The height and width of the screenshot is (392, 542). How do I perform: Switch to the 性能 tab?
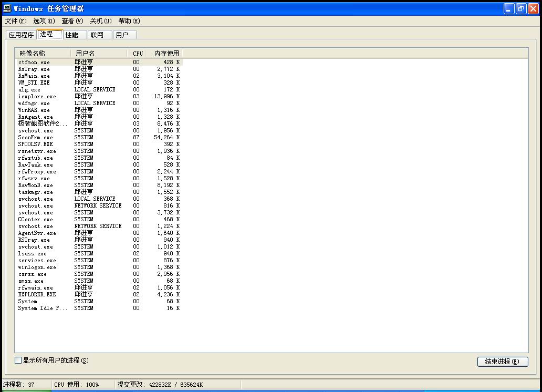coord(72,35)
